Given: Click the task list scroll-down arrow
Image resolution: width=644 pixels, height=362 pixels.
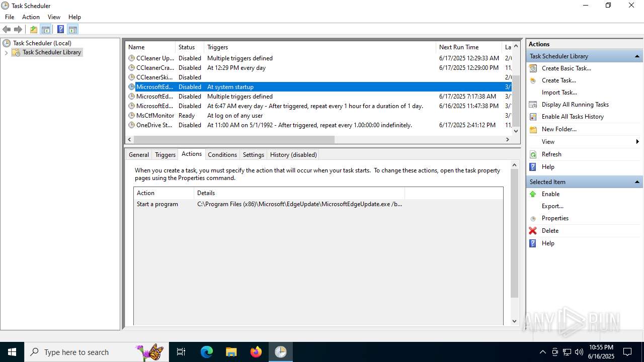Looking at the screenshot, I should tap(515, 131).
